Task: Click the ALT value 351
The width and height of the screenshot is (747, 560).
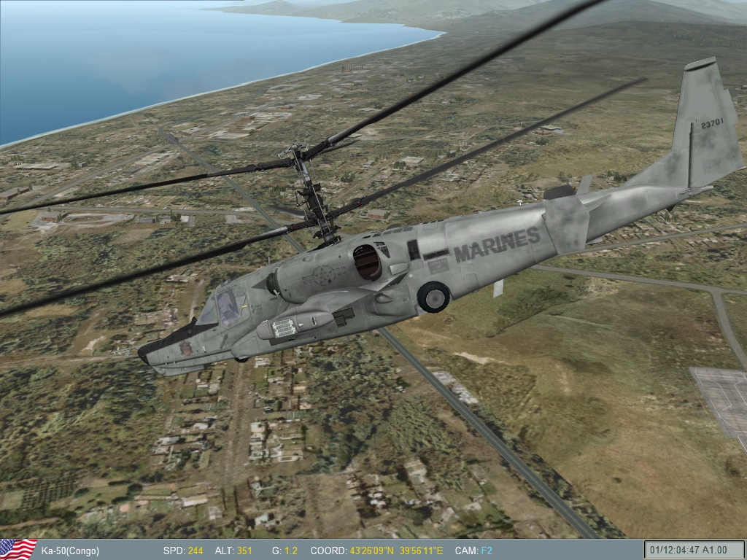Action: coord(244,551)
